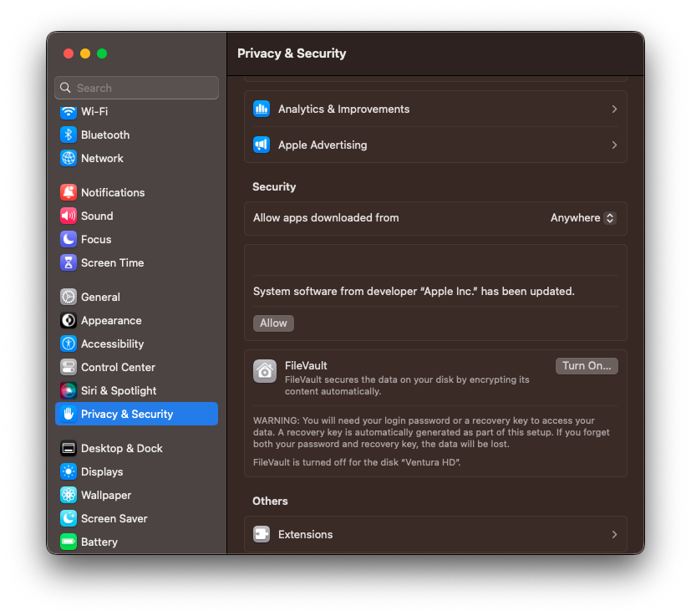Click the yellow minimize window button

[x=85, y=53]
